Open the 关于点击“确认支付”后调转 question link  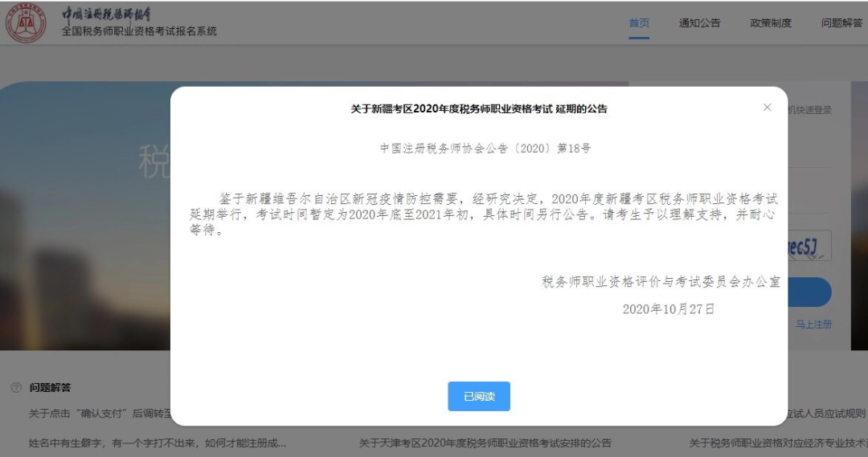point(100,414)
